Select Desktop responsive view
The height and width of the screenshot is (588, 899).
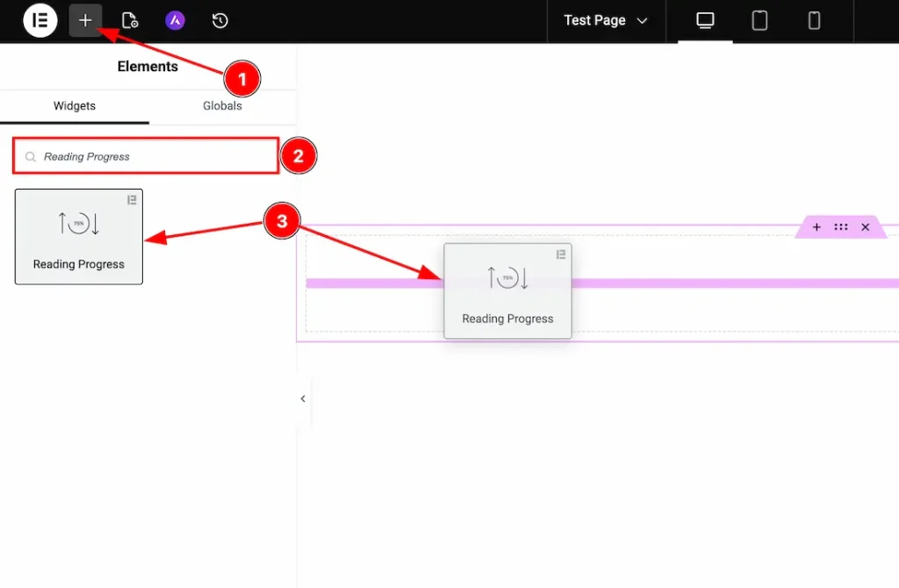pos(704,20)
